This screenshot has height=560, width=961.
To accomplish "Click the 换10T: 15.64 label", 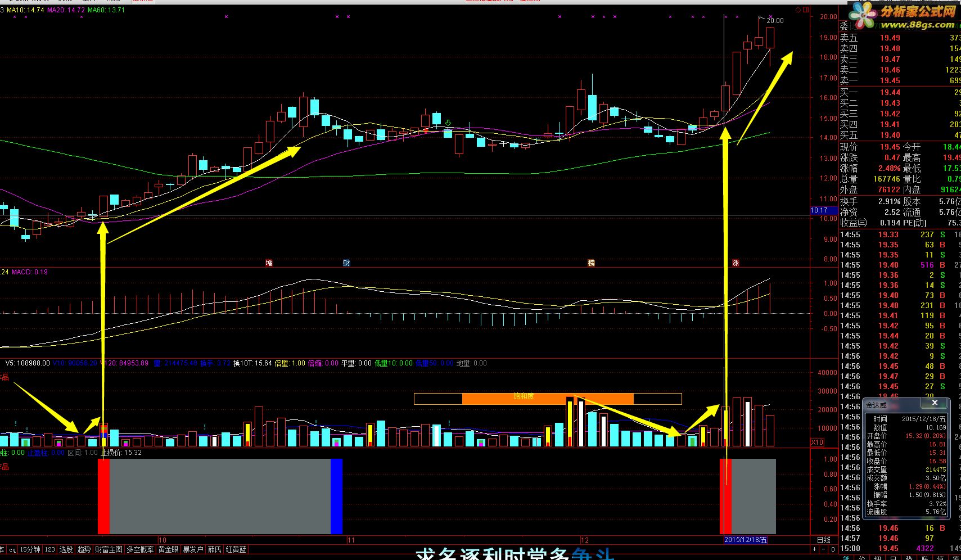I will point(252,363).
